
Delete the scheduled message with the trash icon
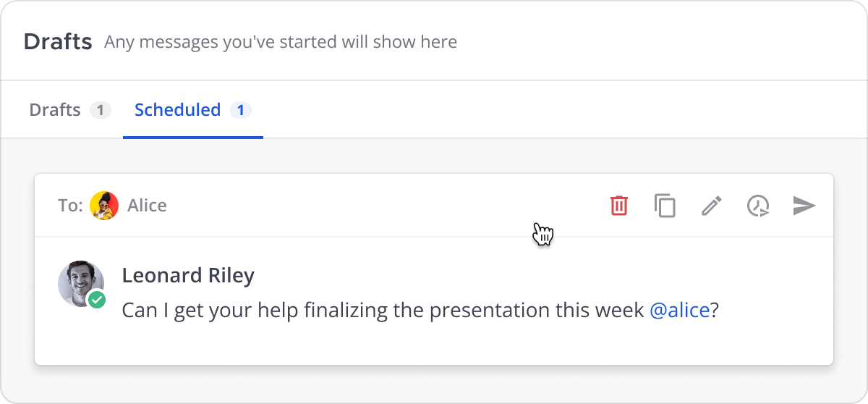(619, 206)
